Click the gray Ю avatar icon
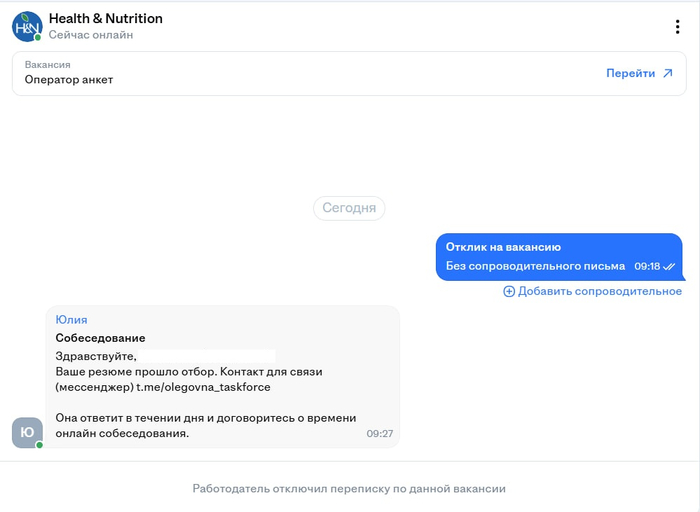 point(27,432)
